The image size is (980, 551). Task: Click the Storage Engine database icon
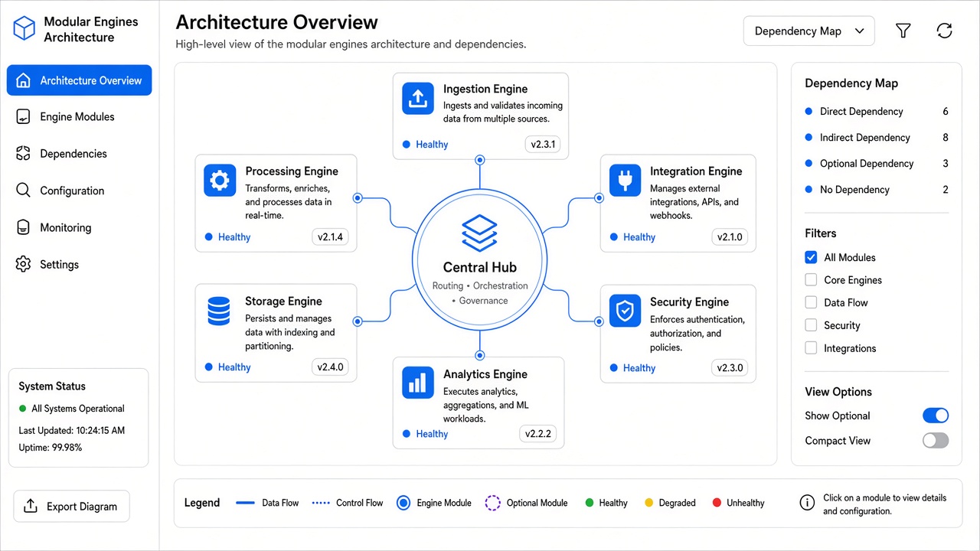[x=219, y=311]
